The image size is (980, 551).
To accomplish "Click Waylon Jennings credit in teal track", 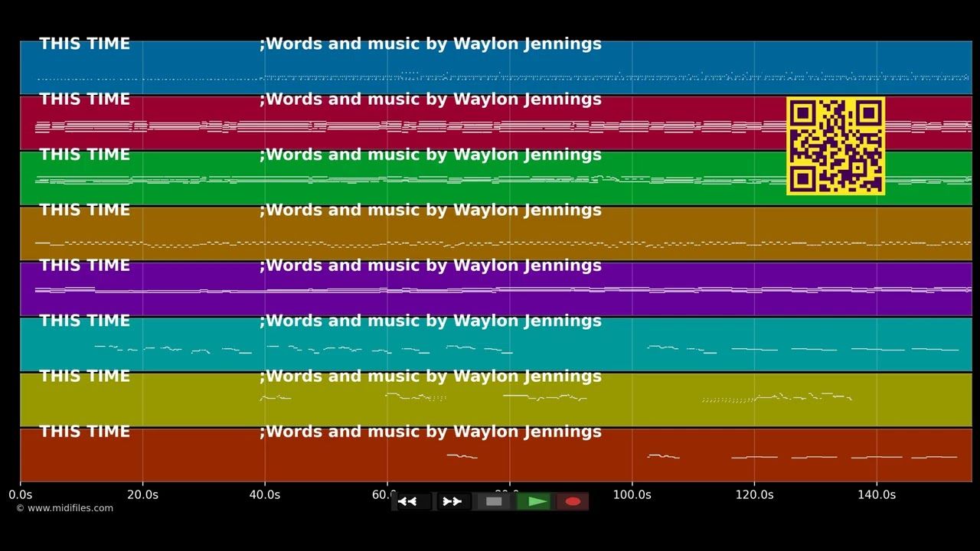I will [430, 321].
